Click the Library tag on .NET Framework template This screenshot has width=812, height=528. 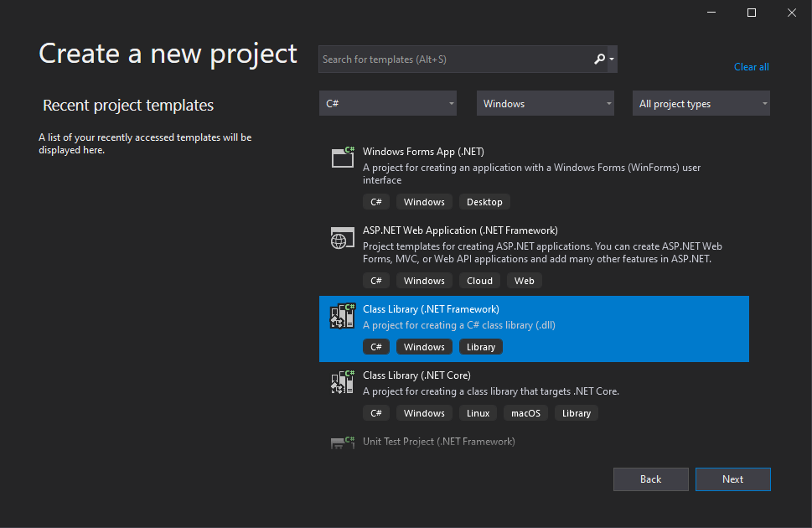(x=481, y=347)
